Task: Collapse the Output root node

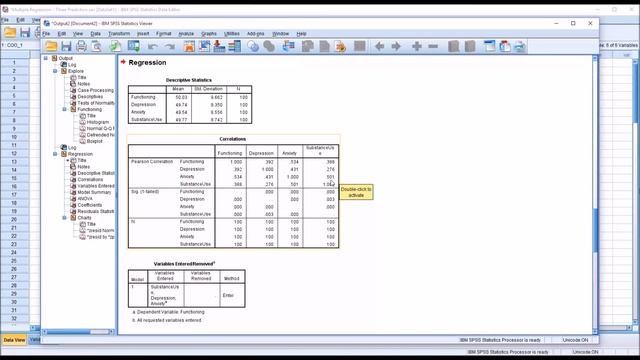Action: tap(46, 58)
